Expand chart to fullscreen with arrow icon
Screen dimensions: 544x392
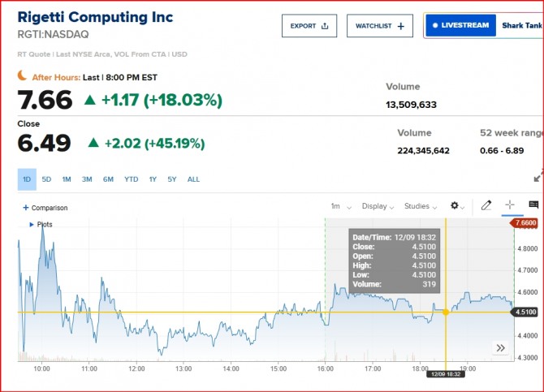[538, 177]
